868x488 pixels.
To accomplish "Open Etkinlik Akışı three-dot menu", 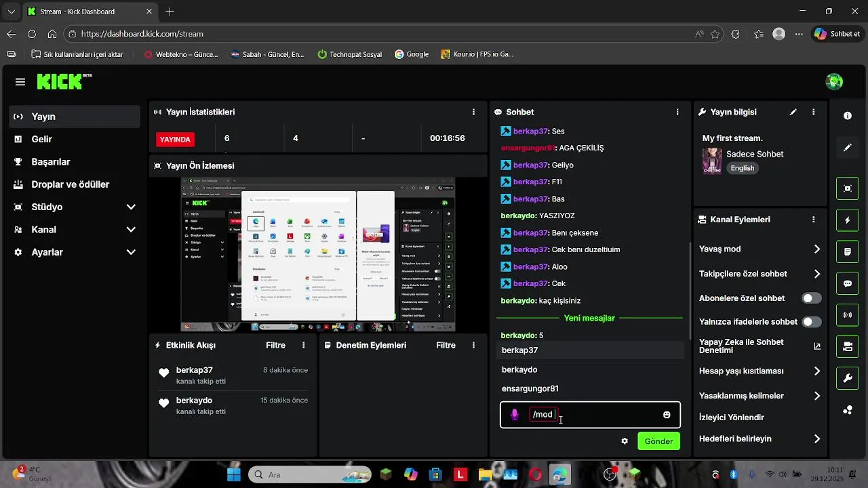I will (x=303, y=345).
